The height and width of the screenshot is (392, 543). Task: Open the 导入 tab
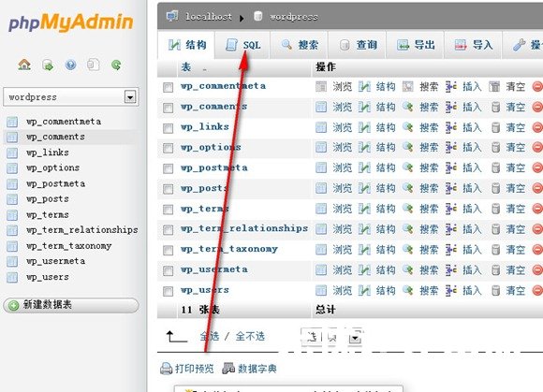474,45
